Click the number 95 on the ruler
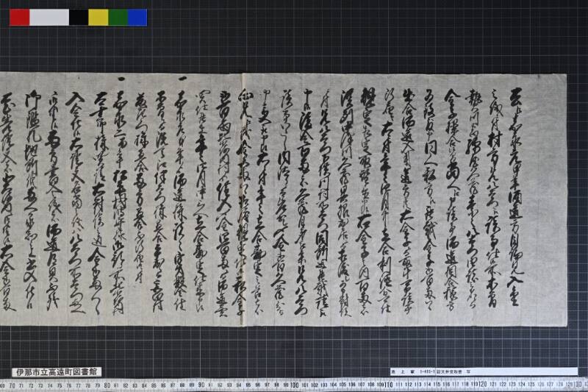Viewport: 588px width, 392px height. 248,385
